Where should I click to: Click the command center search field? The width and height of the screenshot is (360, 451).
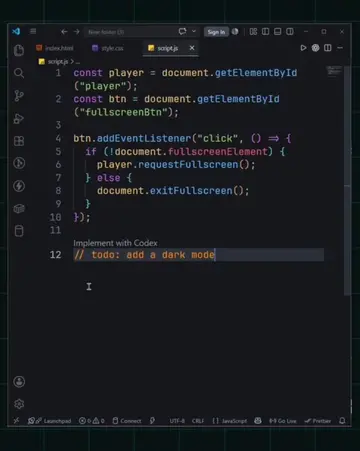pos(130,32)
